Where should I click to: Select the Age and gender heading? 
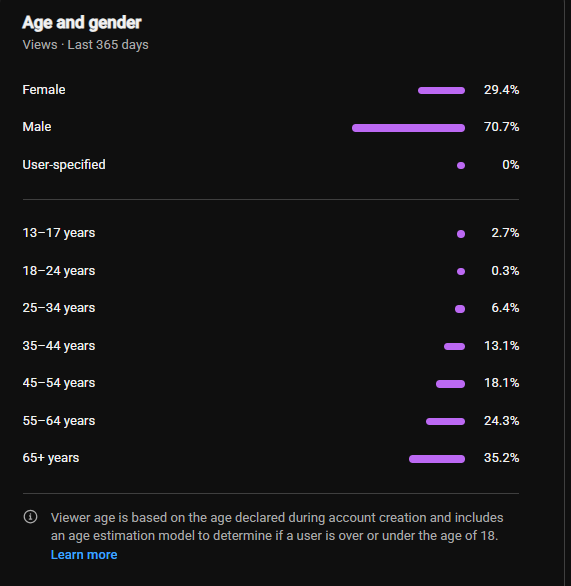point(82,23)
